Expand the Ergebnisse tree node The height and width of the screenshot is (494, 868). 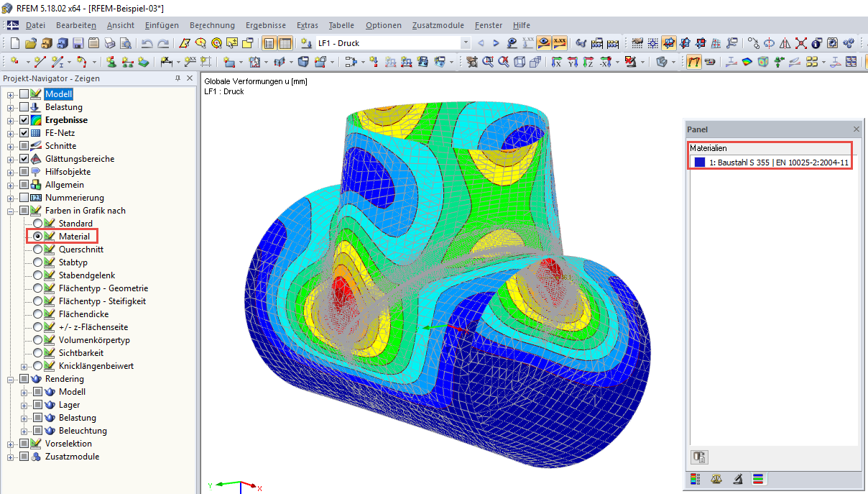[x=11, y=120]
